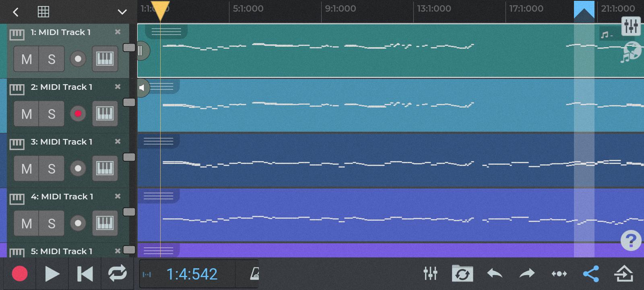Open mixer sliders icon at the top
This screenshot has width=644, height=290.
click(631, 27)
